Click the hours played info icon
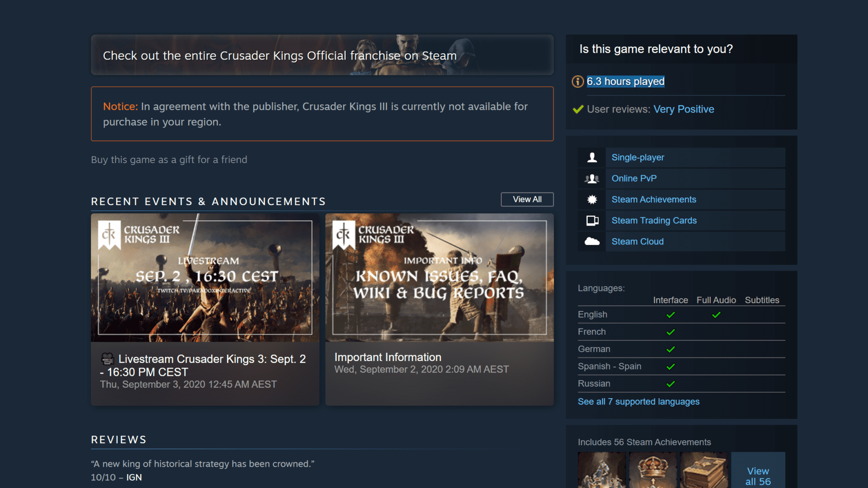868x488 pixels. (x=577, y=82)
